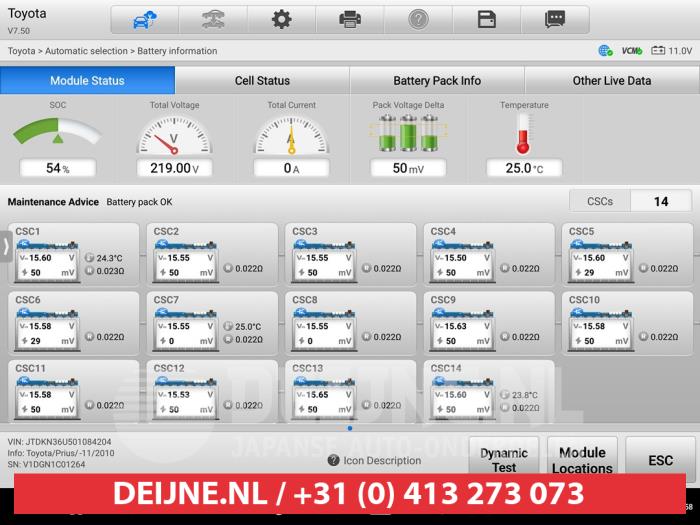Open the vehicle cloud diagnostics icon
The width and height of the screenshot is (700, 525).
pos(145,20)
